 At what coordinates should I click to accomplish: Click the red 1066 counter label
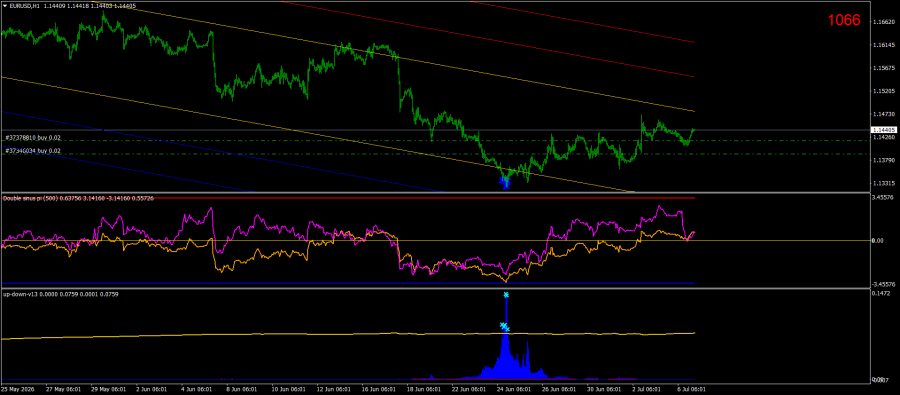point(844,21)
